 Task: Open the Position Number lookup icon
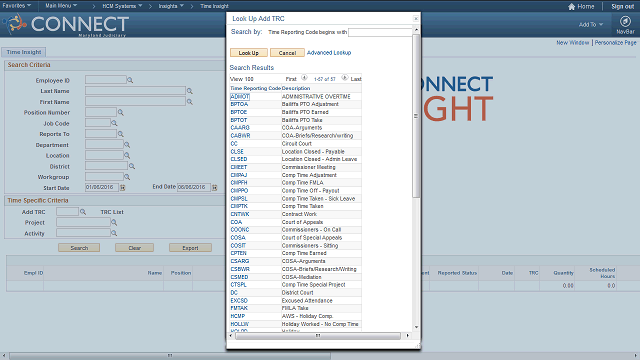(120, 112)
